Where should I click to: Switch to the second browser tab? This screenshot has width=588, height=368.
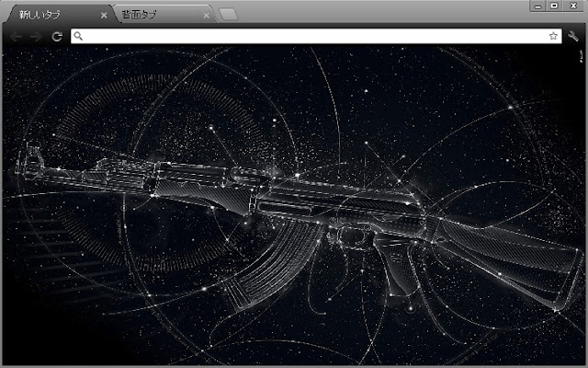tap(164, 15)
